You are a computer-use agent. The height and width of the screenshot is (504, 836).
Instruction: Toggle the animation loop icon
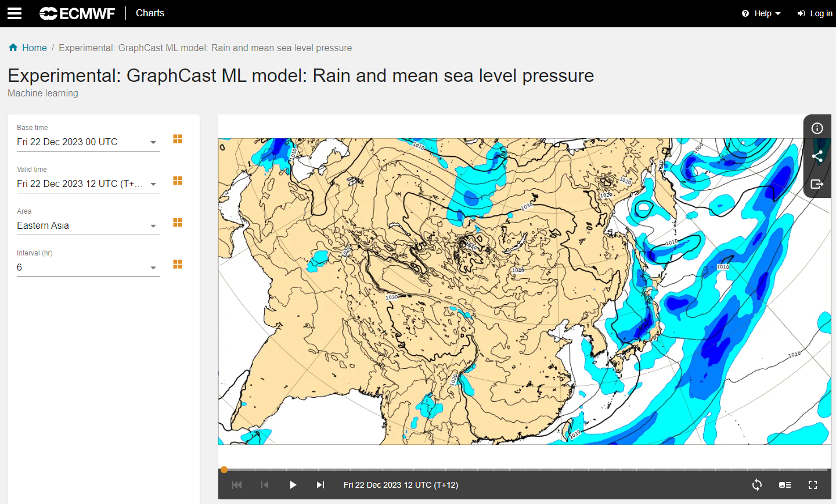coord(757,484)
